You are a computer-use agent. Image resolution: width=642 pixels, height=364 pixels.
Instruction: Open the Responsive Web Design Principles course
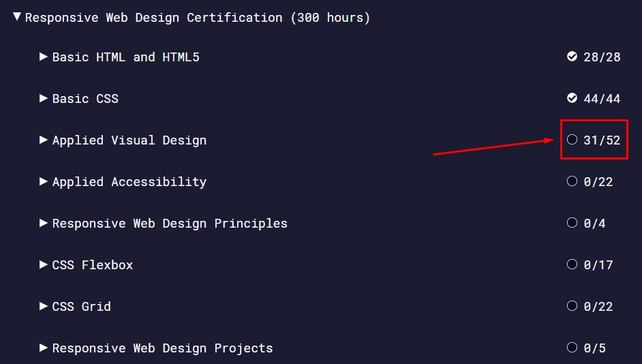pyautogui.click(x=170, y=224)
